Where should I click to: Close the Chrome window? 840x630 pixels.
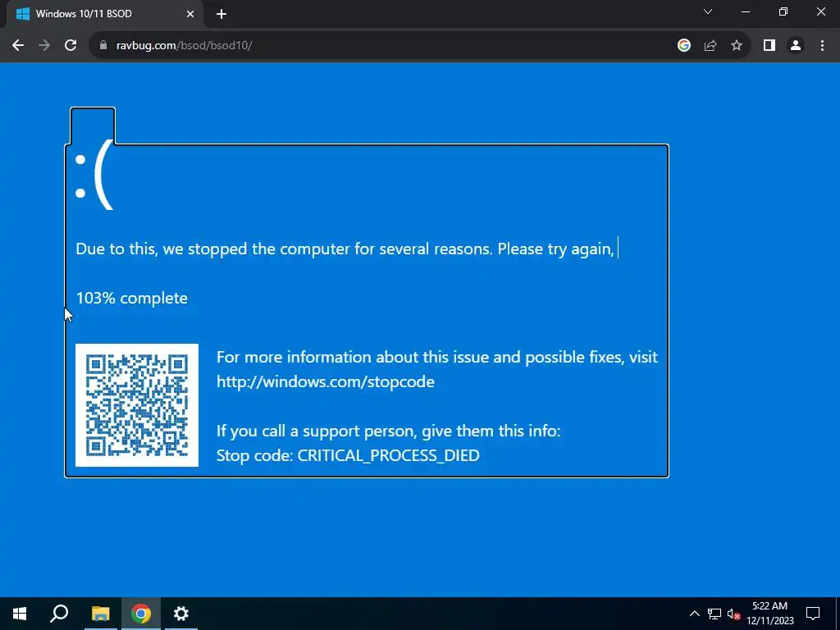820,11
